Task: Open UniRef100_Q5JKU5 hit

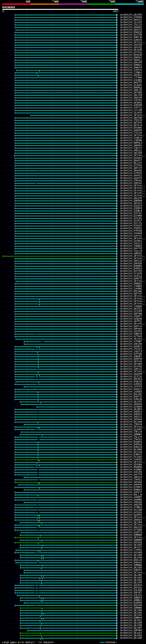Action: click(x=131, y=50)
